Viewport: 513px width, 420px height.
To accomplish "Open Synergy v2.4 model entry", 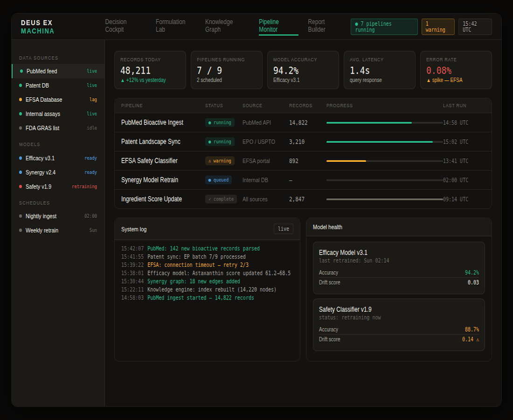I will (58, 173).
